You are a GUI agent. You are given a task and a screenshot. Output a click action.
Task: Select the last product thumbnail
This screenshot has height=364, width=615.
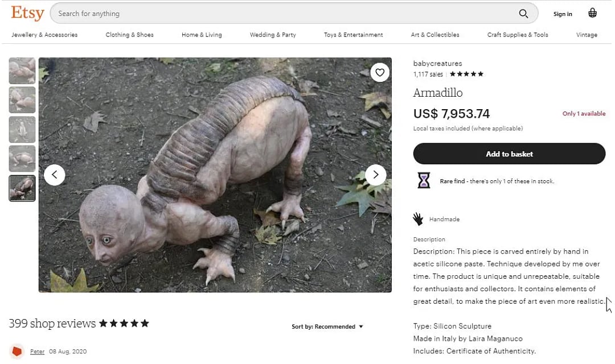click(x=22, y=188)
